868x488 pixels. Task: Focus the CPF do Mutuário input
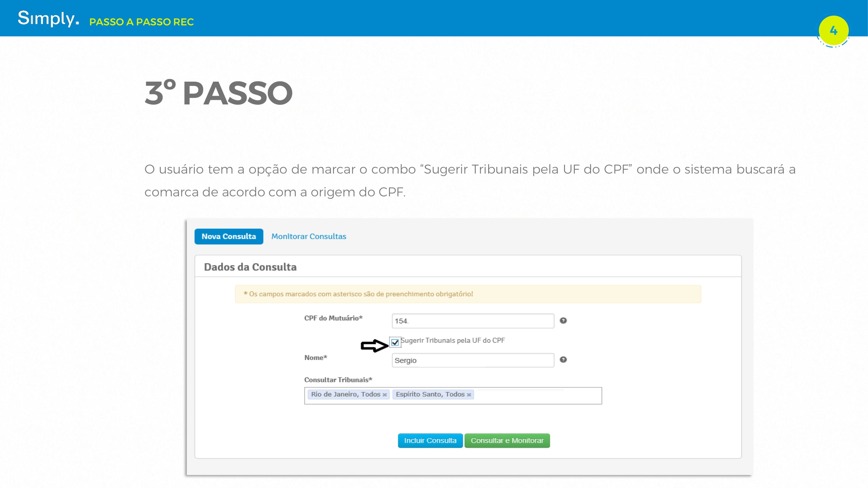tap(473, 321)
